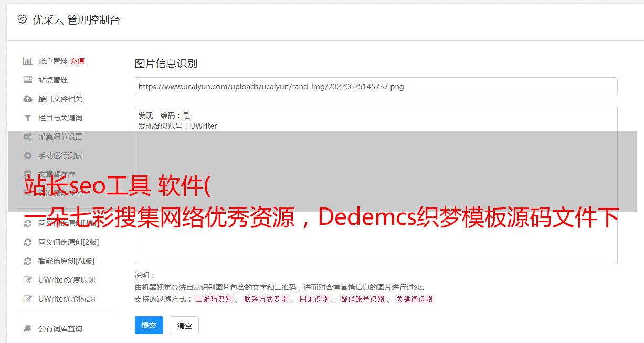Click the 疑似账号识别 tag
644x343 pixels.
click(362, 299)
